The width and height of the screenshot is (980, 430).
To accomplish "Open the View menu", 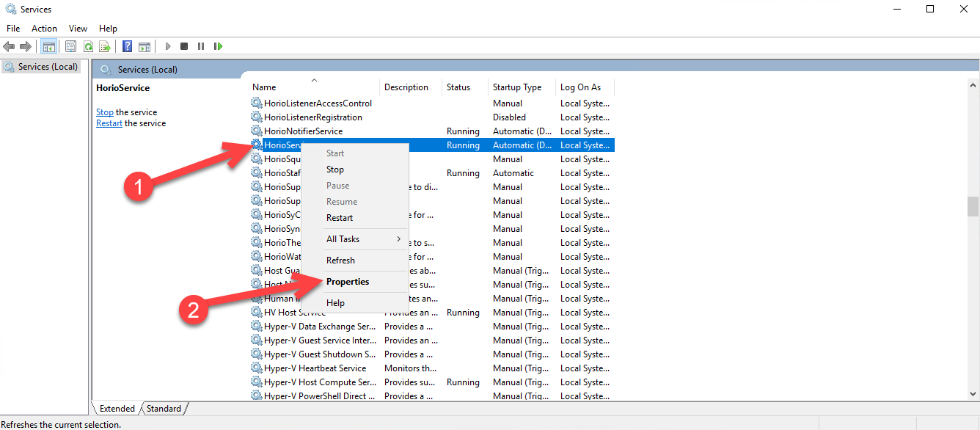I will [x=78, y=29].
